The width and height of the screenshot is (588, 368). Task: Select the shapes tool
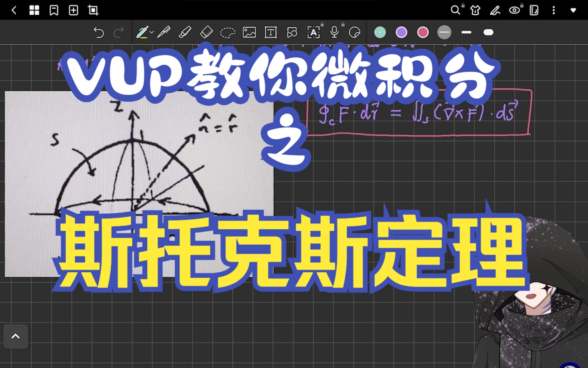coord(292,32)
